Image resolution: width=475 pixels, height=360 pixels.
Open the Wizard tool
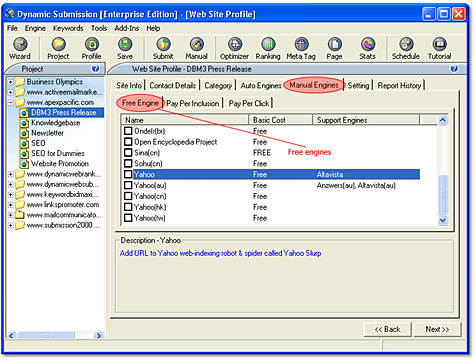point(20,48)
